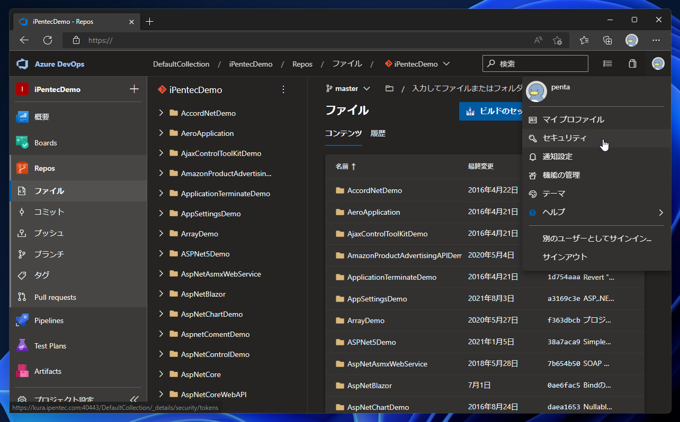
Task: Click the folder root icon in path bar
Action: coord(389,88)
